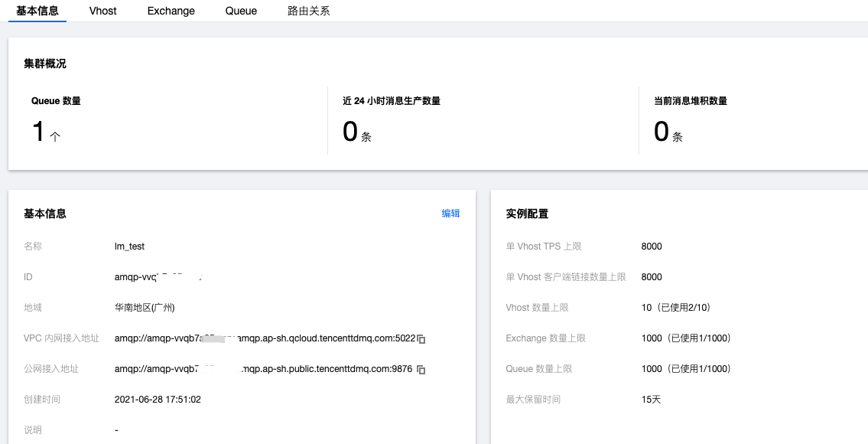Select the 路由关系 tab

tap(309, 11)
